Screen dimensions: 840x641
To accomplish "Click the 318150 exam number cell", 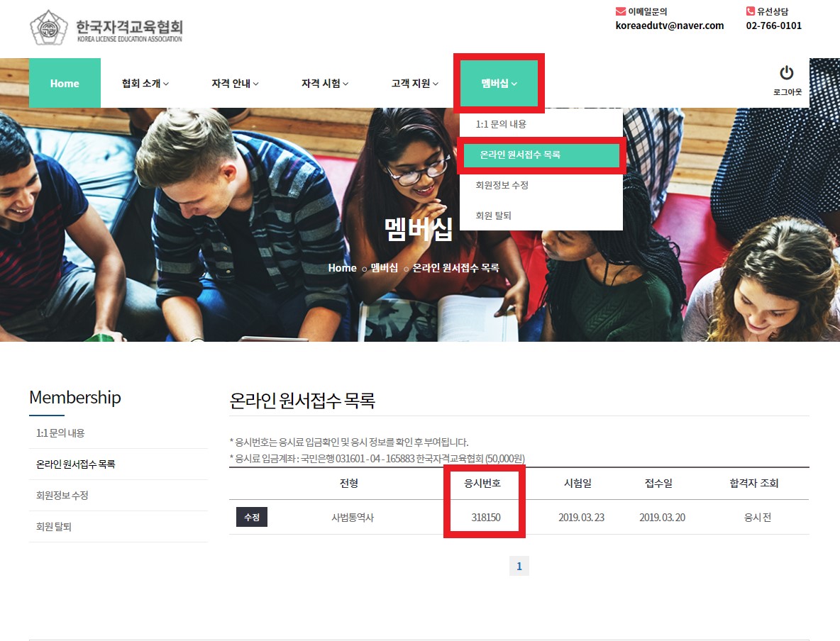I will 486,518.
